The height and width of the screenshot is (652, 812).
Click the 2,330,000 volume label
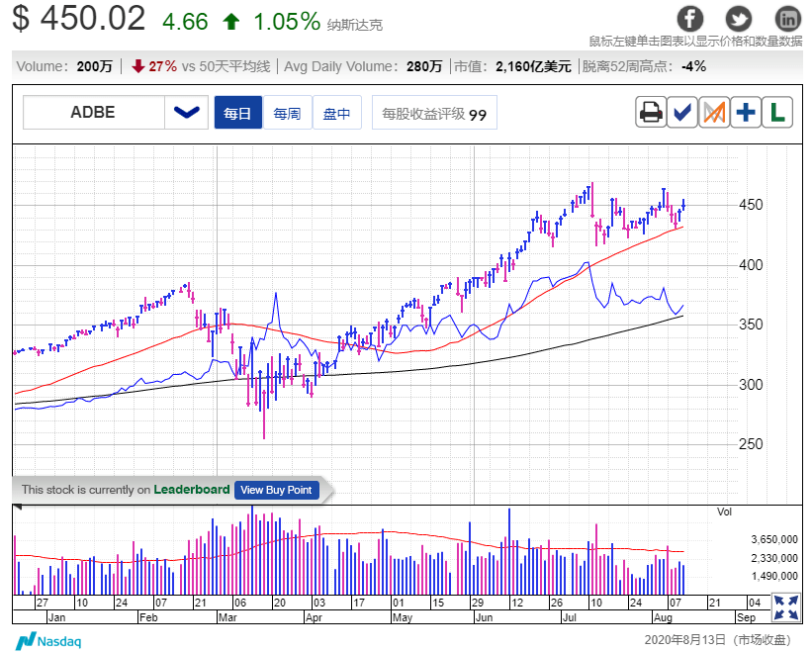point(774,558)
